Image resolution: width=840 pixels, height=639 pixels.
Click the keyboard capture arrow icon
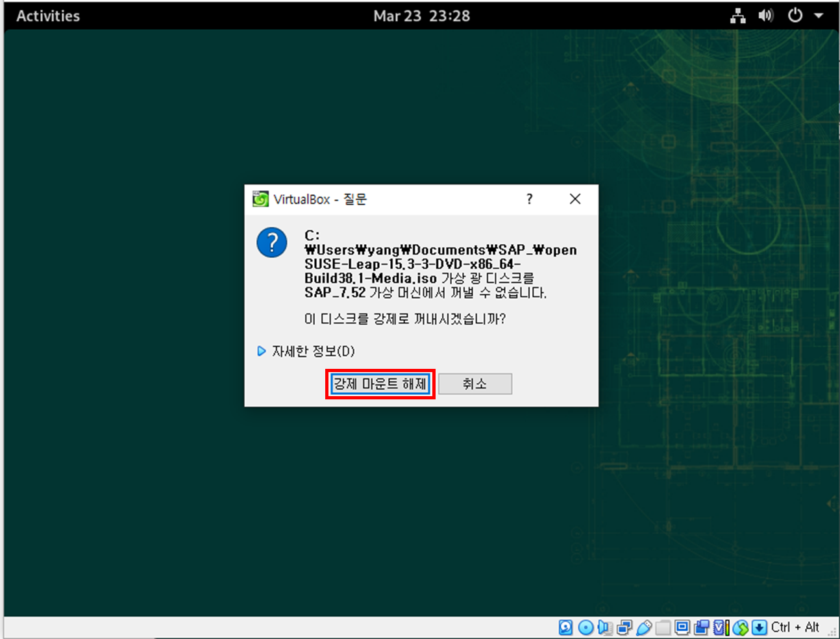[759, 627]
